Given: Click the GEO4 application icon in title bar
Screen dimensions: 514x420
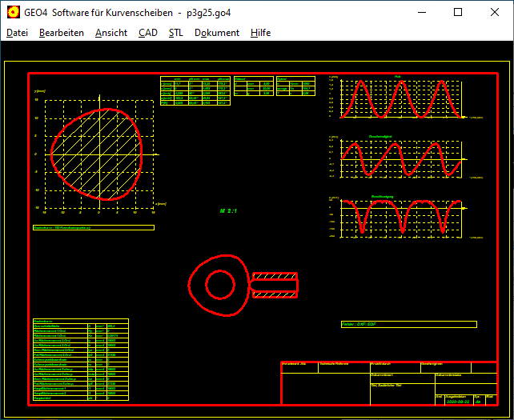Looking at the screenshot, I should click(14, 13).
